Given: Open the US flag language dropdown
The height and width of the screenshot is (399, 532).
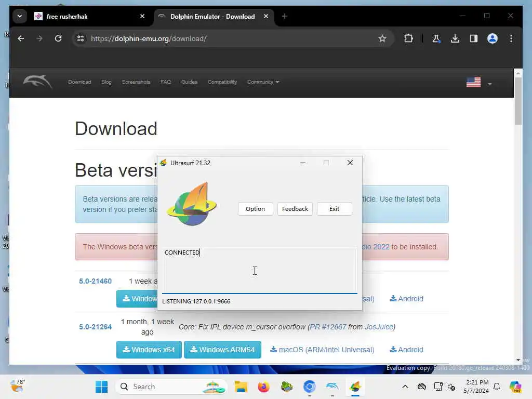Looking at the screenshot, I should click(478, 83).
